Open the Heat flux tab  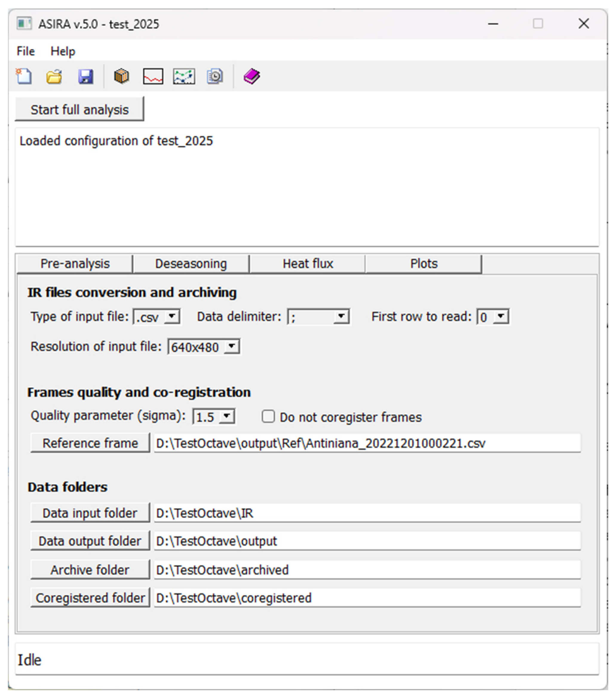[308, 264]
